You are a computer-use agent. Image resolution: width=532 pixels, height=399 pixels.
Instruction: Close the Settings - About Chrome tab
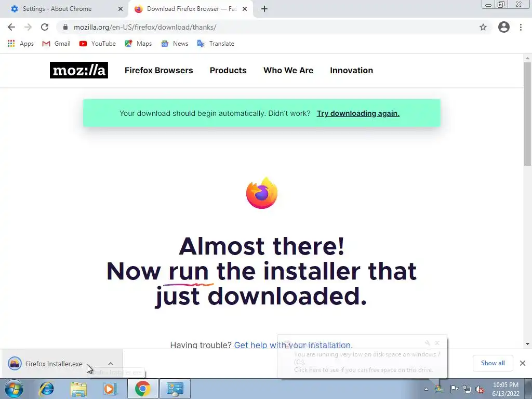click(121, 9)
